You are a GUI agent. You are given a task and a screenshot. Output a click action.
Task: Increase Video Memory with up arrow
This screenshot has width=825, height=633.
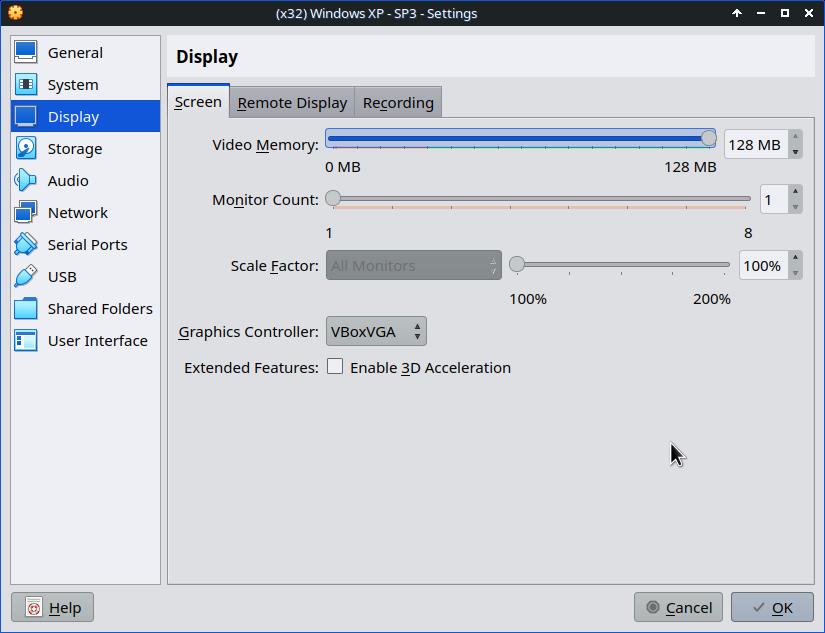(x=795, y=137)
